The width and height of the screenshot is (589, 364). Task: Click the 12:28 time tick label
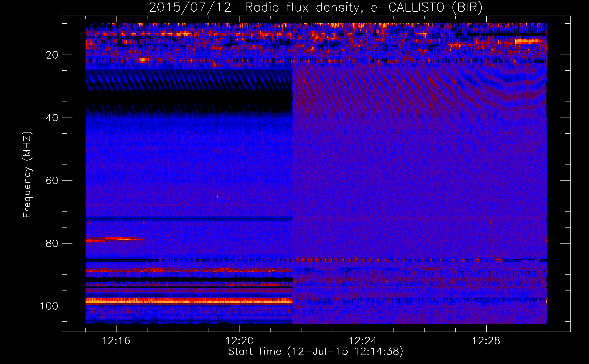point(486,341)
